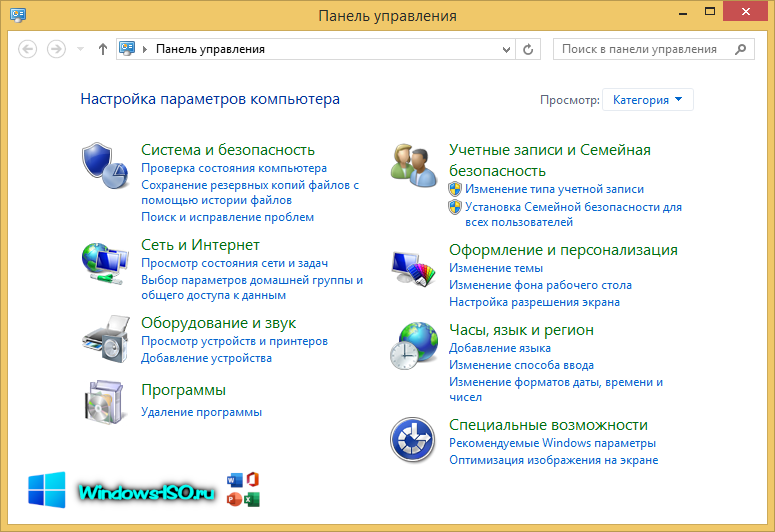Open Часы, язык и регион category
775x532 pixels.
tap(521, 330)
